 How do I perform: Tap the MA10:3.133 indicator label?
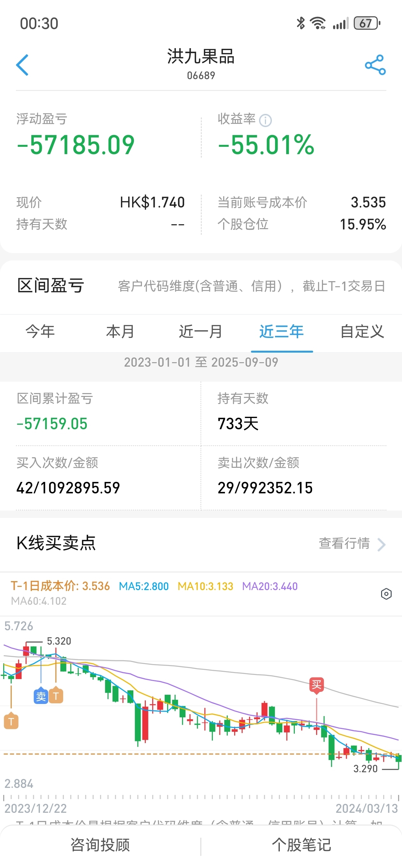tap(205, 586)
